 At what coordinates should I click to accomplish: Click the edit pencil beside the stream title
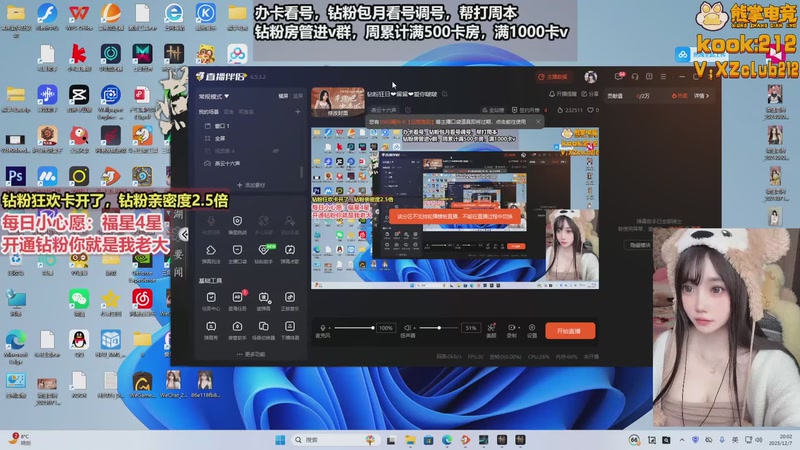pos(445,94)
